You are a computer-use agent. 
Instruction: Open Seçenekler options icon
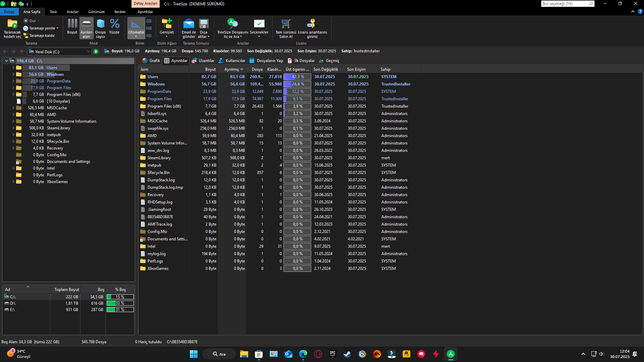tap(259, 24)
